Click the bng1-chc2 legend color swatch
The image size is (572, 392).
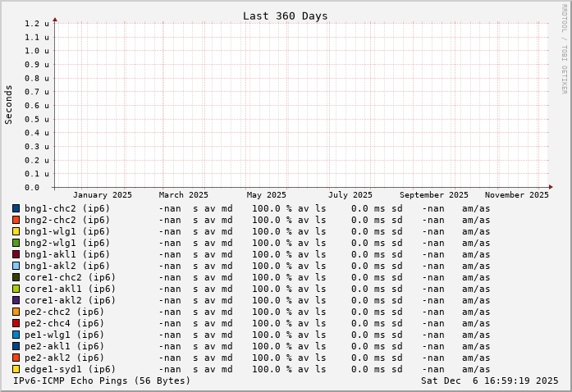coord(16,208)
